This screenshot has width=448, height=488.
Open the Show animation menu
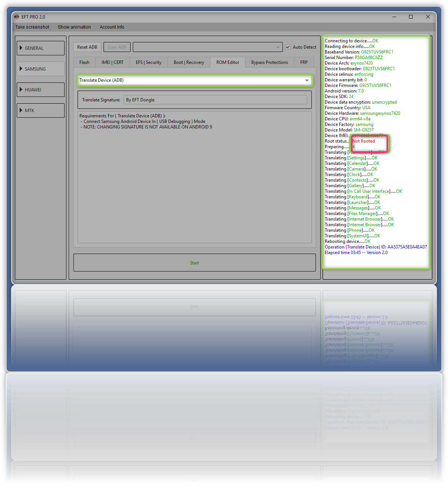coord(74,27)
